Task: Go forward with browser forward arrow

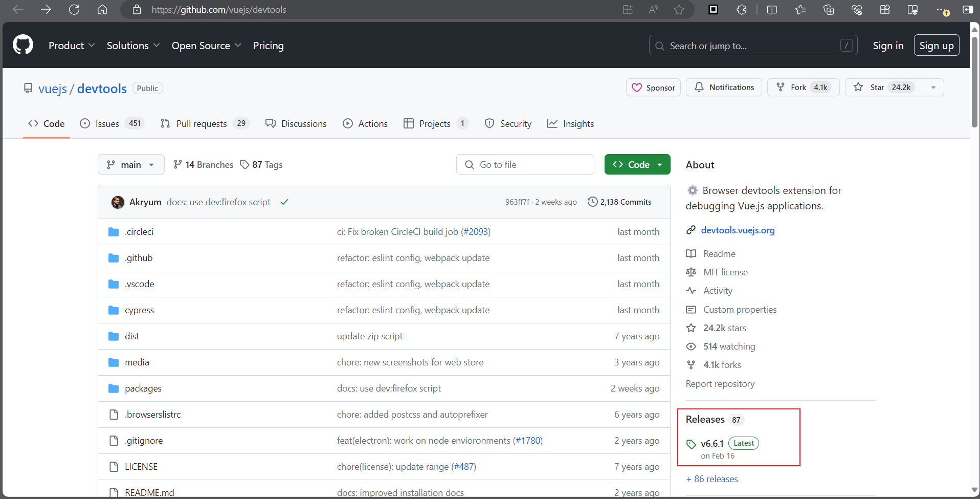Action: [x=46, y=10]
